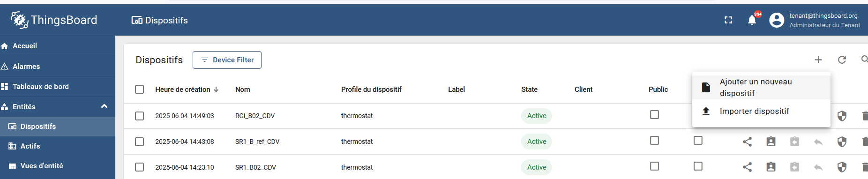Refresh the device list
Viewport: 868px width, 179px height.
point(842,60)
